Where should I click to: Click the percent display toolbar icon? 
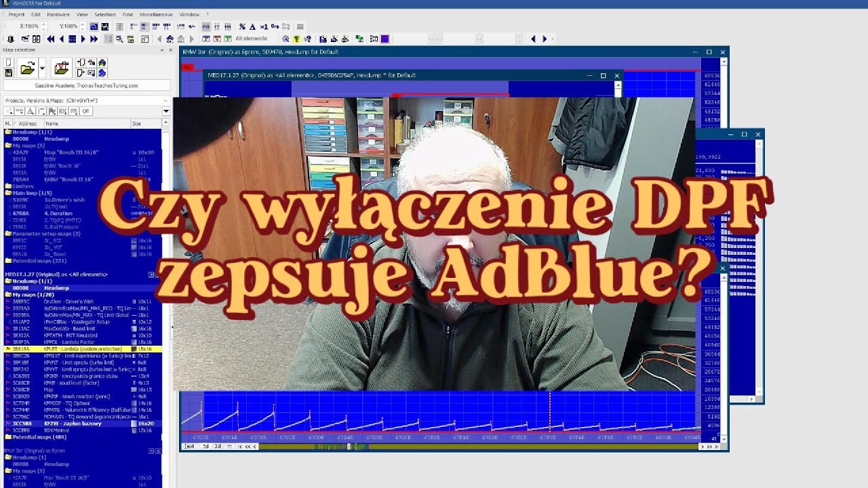click(242, 26)
